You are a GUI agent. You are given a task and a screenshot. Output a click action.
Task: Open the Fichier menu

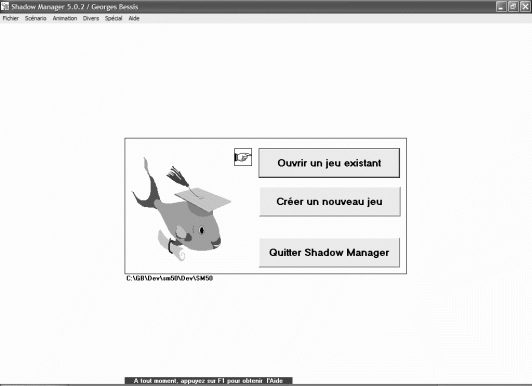click(11, 18)
